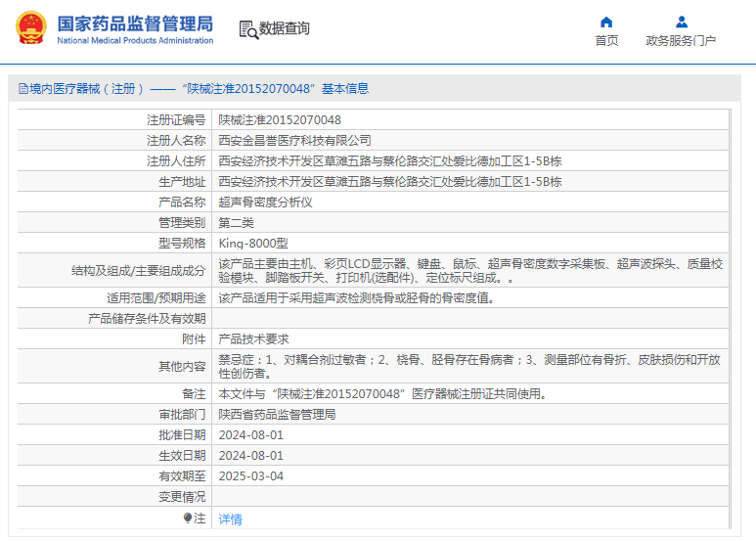The width and height of the screenshot is (756, 541).
Task: Select product name 超声骨密度分析仪
Action: (265, 203)
